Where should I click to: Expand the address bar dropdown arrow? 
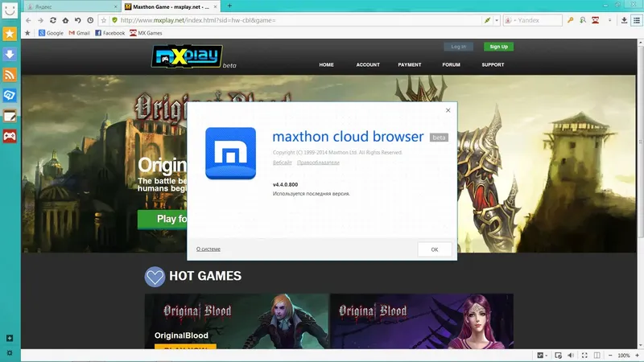coord(497,20)
